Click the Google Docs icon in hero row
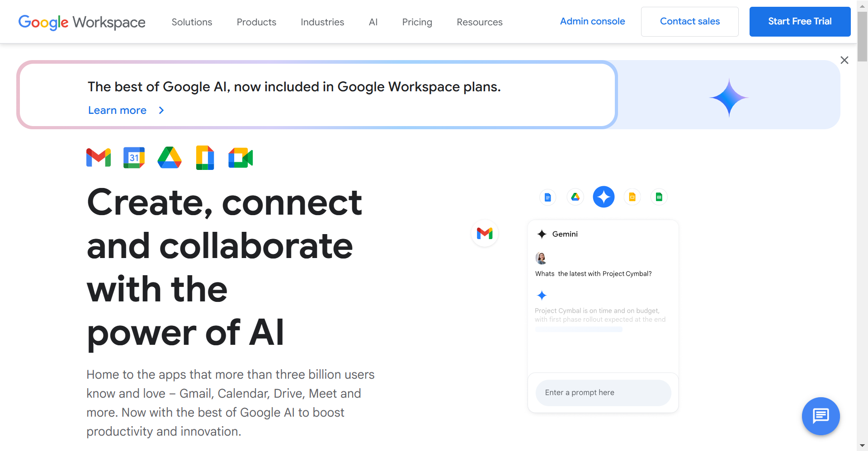 point(205,158)
